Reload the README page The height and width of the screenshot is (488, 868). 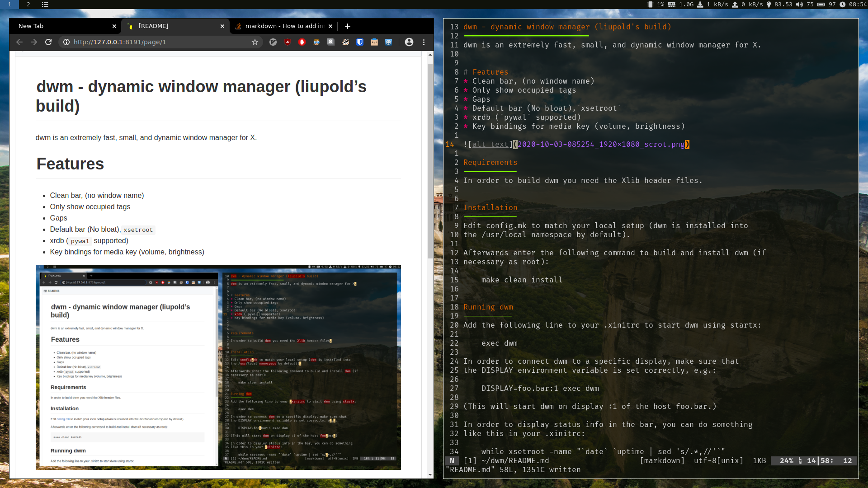[x=48, y=42]
